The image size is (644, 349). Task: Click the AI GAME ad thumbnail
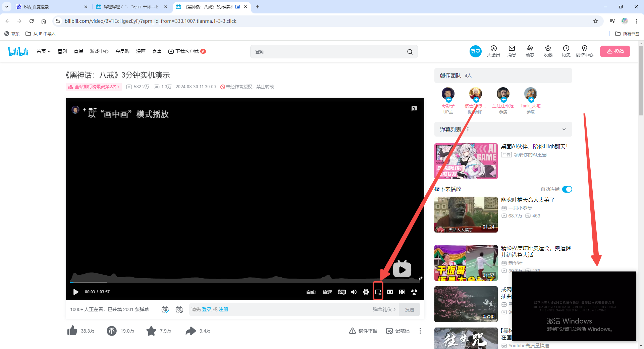466,161
